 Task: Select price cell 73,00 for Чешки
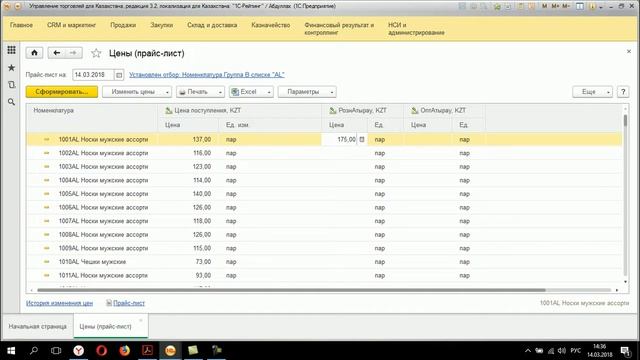[188, 262]
